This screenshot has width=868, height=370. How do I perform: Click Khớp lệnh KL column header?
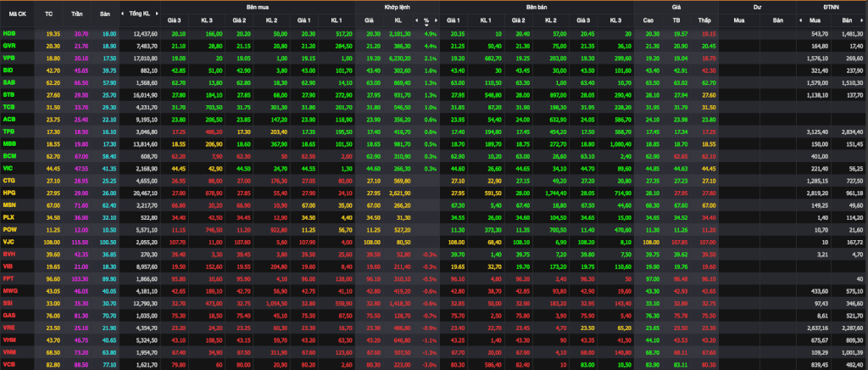(398, 20)
